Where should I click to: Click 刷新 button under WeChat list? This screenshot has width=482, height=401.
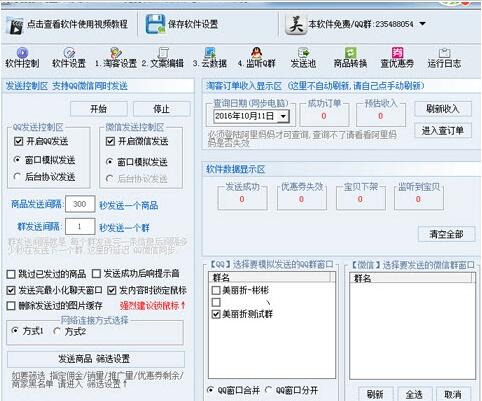click(375, 394)
